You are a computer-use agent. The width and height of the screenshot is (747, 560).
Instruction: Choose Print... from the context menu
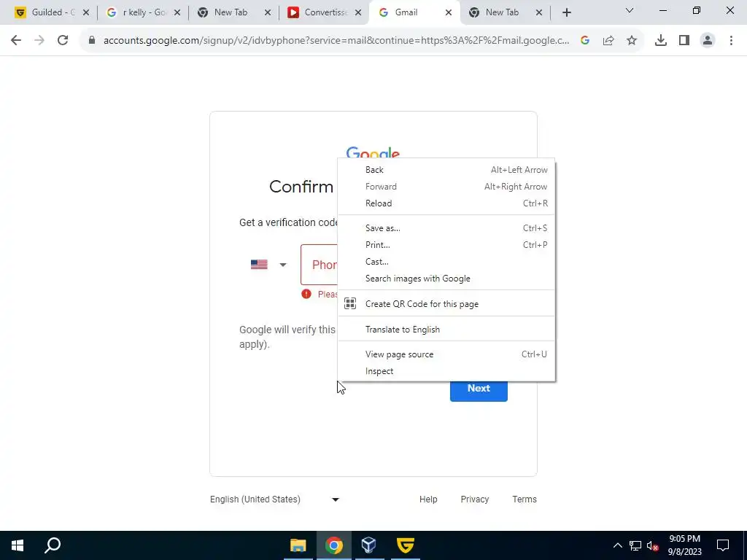point(446,245)
